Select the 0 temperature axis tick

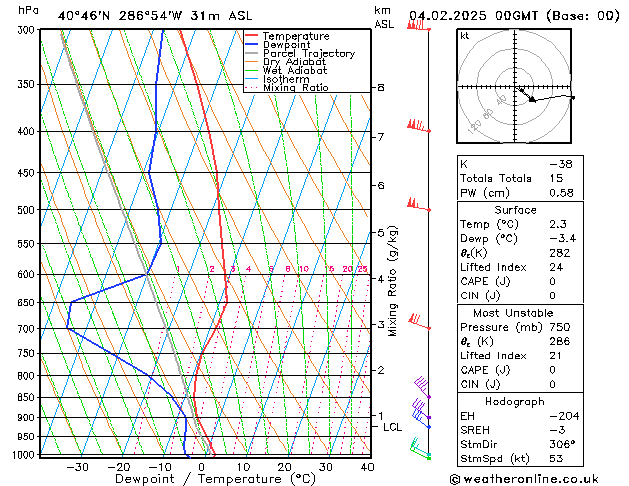tap(201, 467)
